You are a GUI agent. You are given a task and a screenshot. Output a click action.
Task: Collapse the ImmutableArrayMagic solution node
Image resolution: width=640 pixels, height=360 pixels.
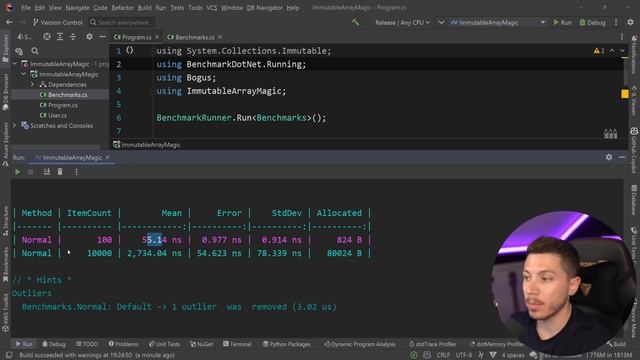click(x=15, y=64)
